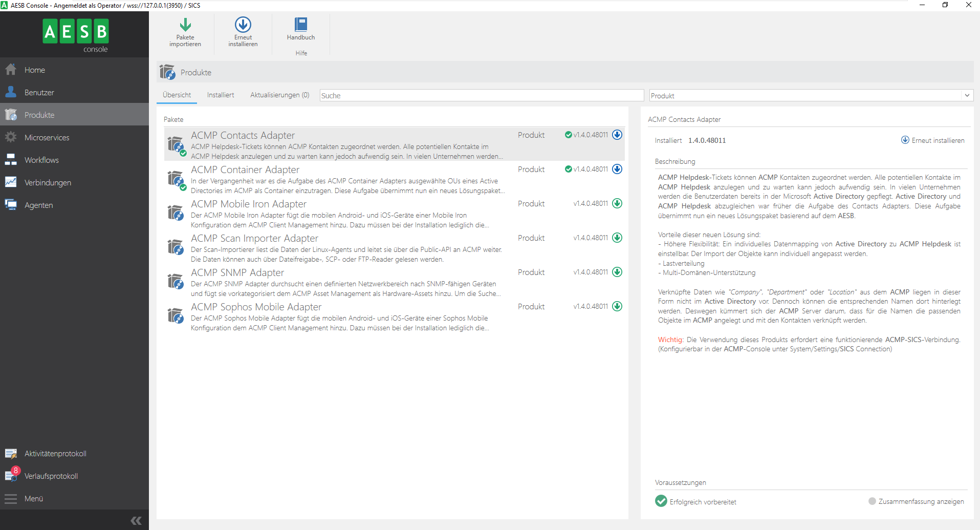Click ACMP Sophos Mobile Adapter package icon

pyautogui.click(x=176, y=315)
